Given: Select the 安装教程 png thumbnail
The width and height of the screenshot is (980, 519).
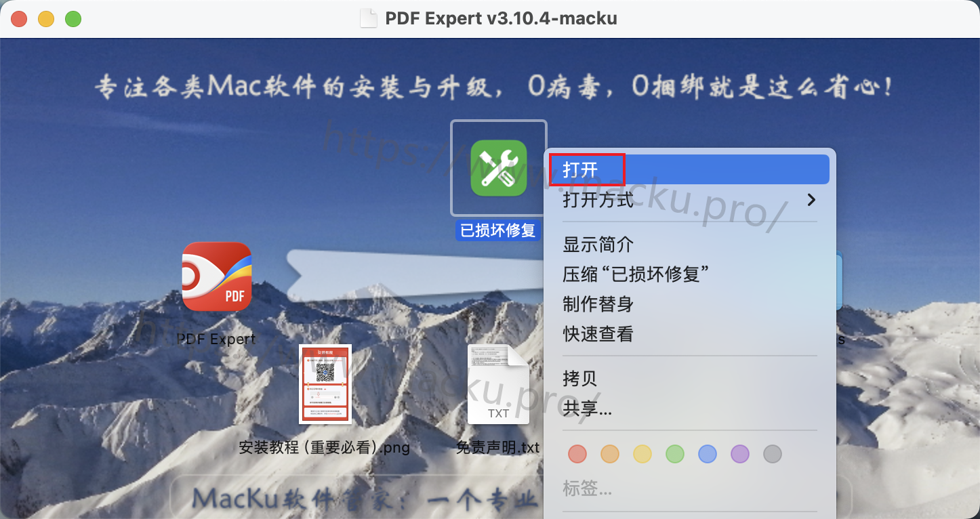Looking at the screenshot, I should pyautogui.click(x=325, y=384).
